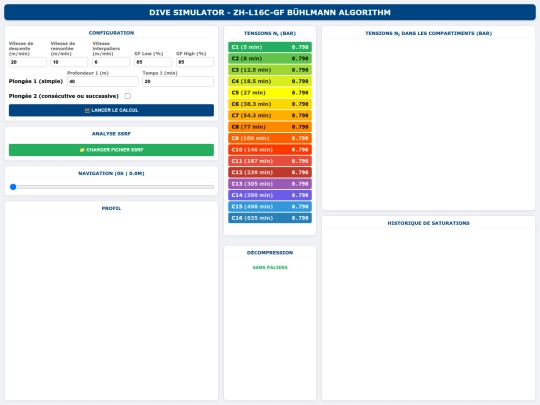The image size is (540, 405).
Task: Select the C12 (239 min) compartment row
Action: click(270, 172)
